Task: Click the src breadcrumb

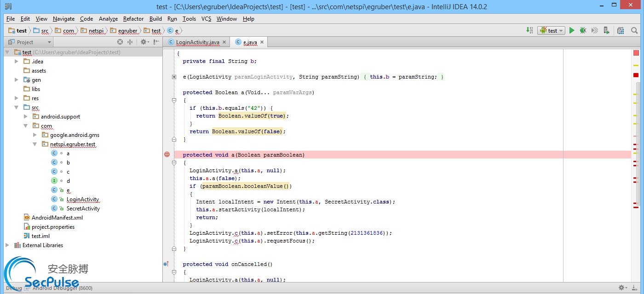Action: [41, 31]
